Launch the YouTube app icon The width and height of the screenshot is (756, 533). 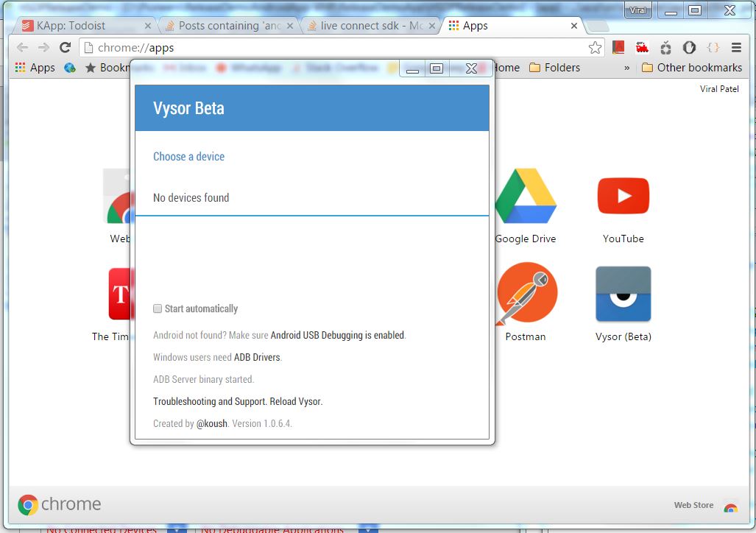tap(623, 195)
